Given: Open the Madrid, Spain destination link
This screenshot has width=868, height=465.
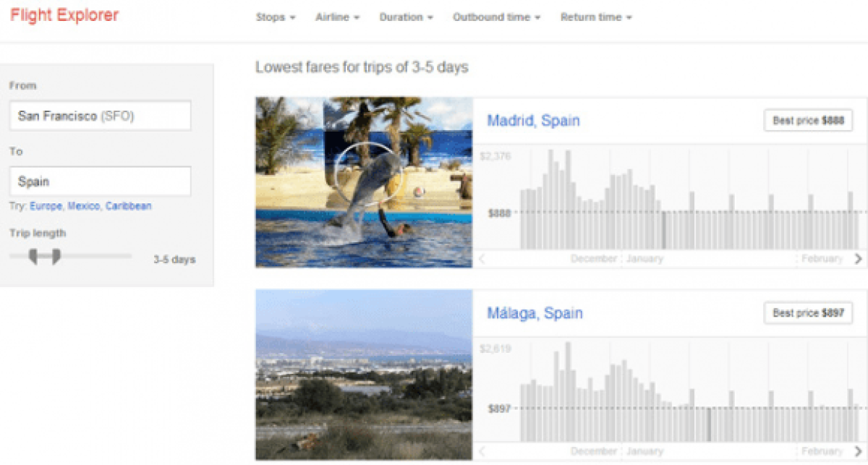Looking at the screenshot, I should click(x=533, y=121).
